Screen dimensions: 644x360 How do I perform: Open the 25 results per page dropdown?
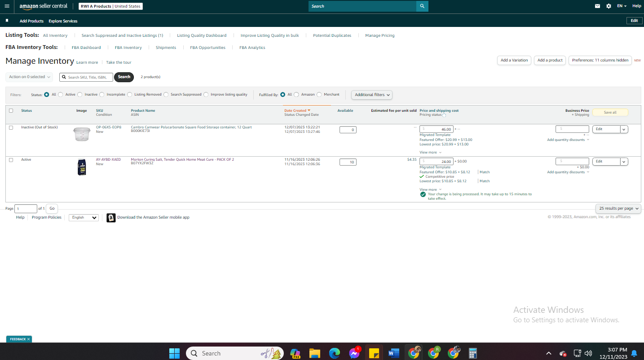click(x=618, y=208)
